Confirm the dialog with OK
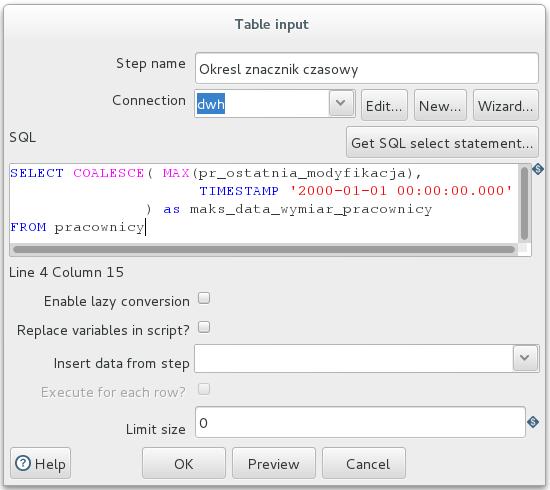 click(x=184, y=463)
